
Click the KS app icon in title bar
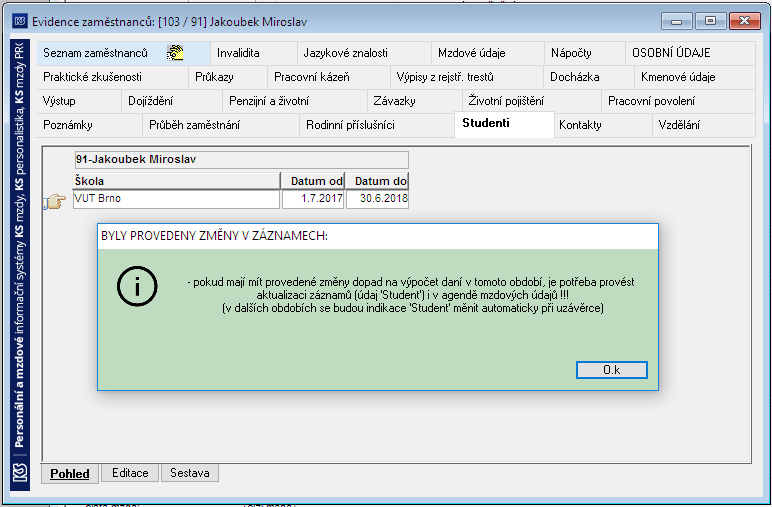tap(20, 21)
